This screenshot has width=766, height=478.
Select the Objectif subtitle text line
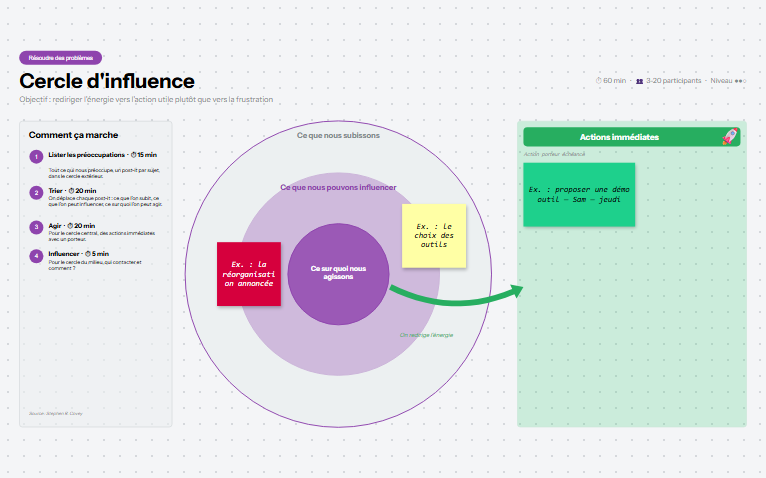146,99
